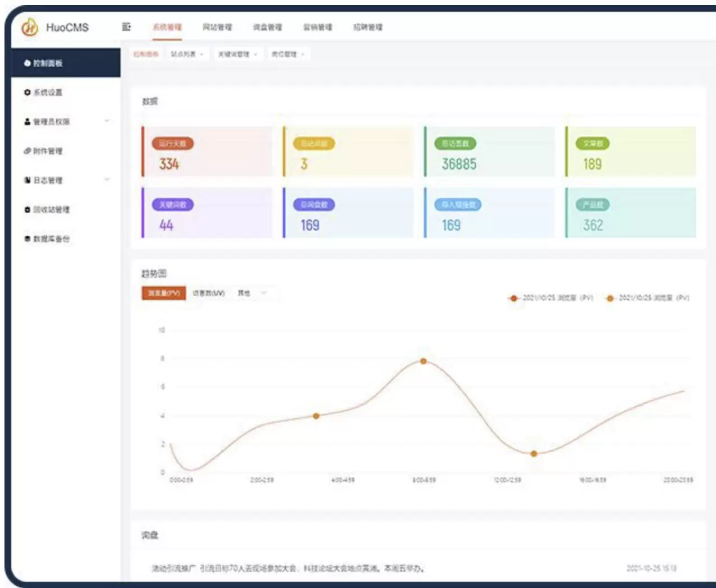Click the 0:00-0:59 x-axis label
Viewport: 716px width, 588px height.
181,480
